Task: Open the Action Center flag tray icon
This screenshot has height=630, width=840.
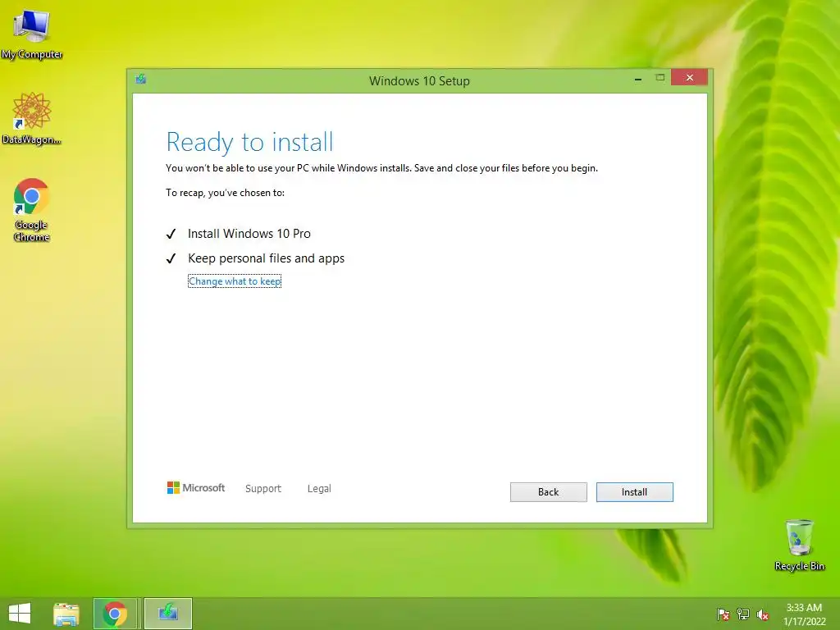Action: tap(724, 614)
